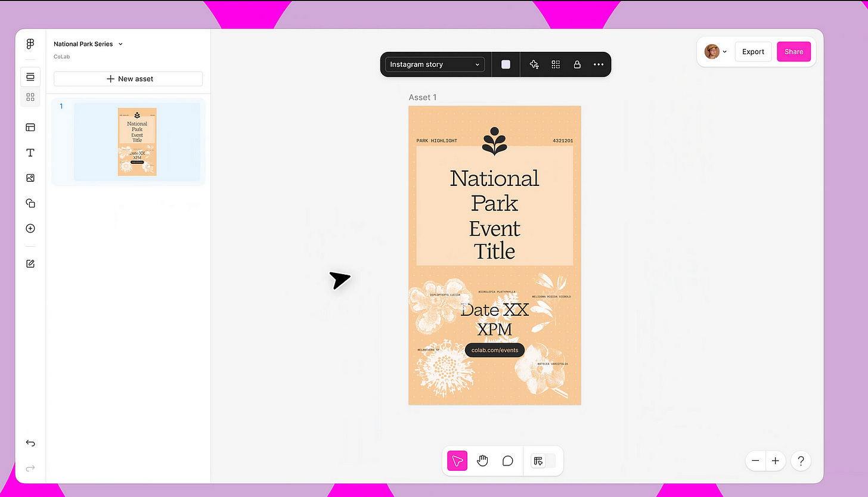Zoom out with the minus button
868x497 pixels.
click(755, 461)
